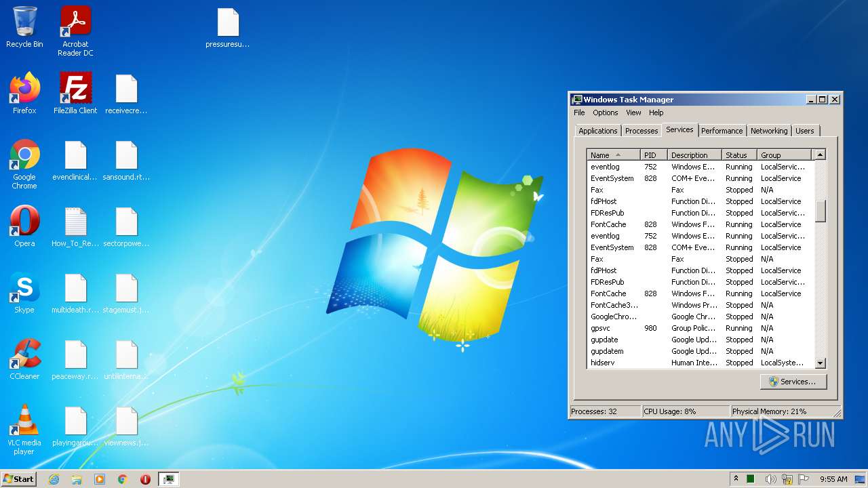Click scrollbar up arrow in services list

(x=820, y=155)
